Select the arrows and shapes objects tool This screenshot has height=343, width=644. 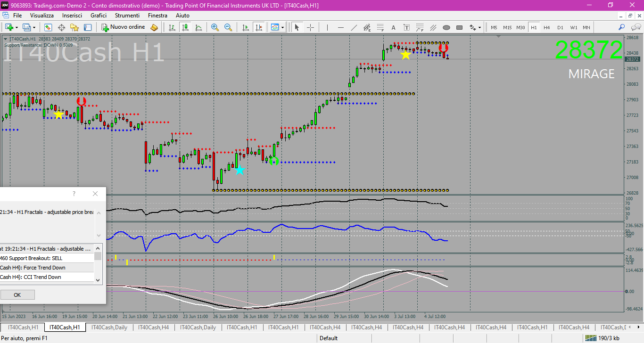[472, 27]
